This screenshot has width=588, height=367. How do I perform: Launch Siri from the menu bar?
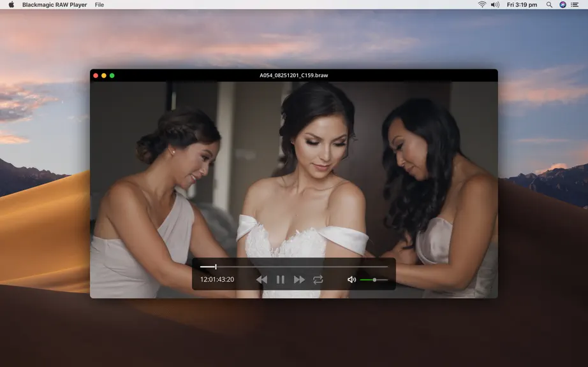(562, 4)
